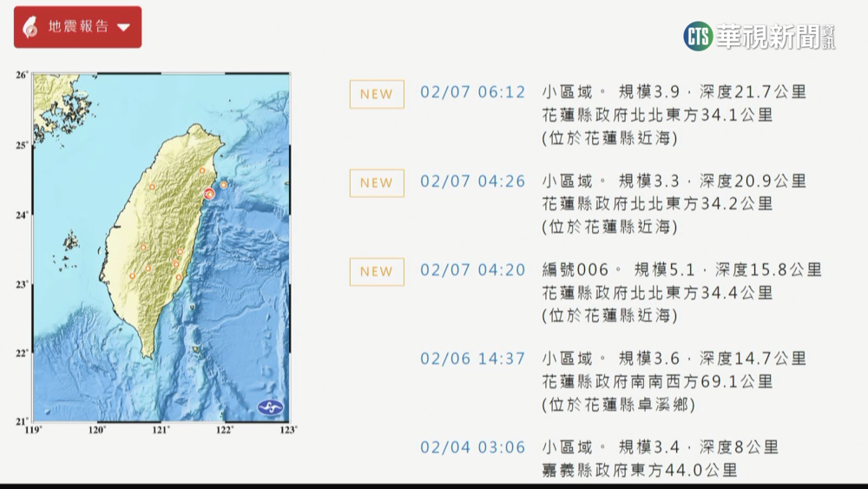
Task: Select the text 規模3.6 · 深度14.7公里
Action: [x=713, y=359]
